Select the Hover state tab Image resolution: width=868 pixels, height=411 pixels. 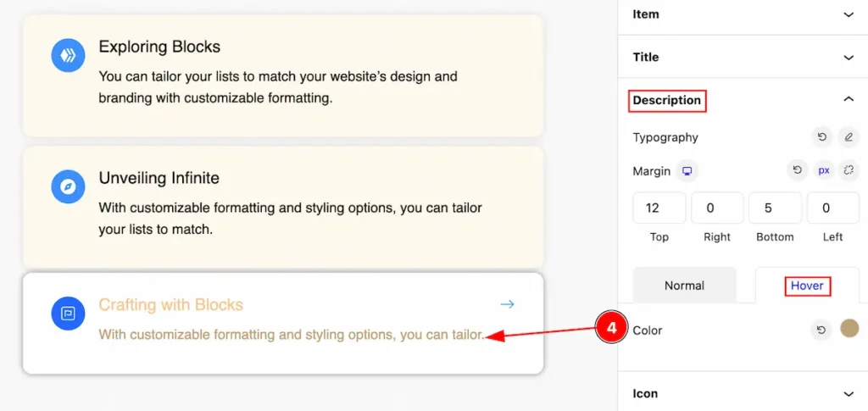[807, 286]
